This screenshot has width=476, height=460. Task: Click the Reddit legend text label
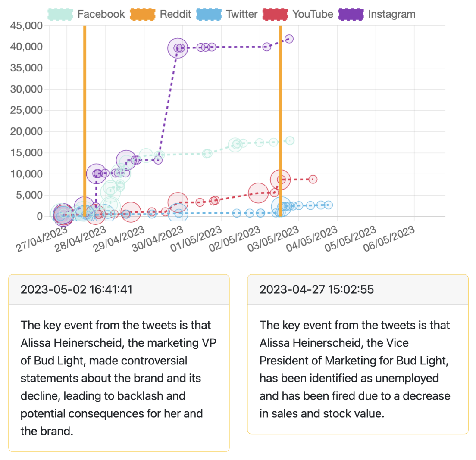coord(175,14)
